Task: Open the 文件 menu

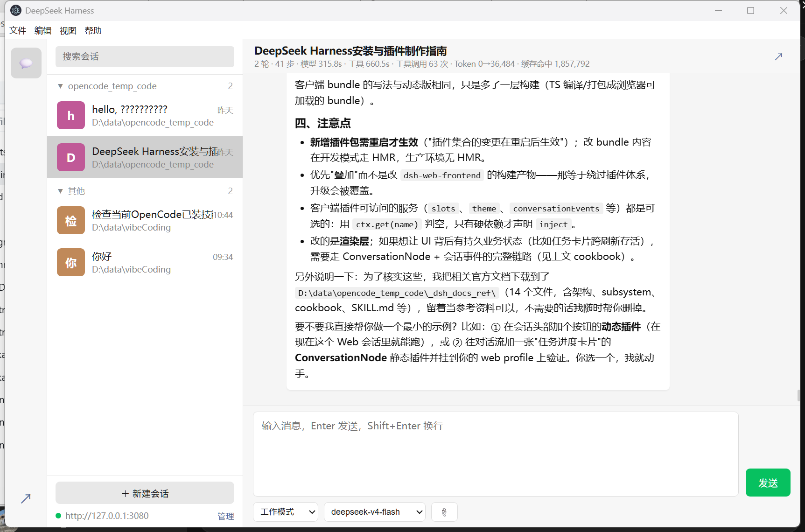Action: (x=18, y=31)
